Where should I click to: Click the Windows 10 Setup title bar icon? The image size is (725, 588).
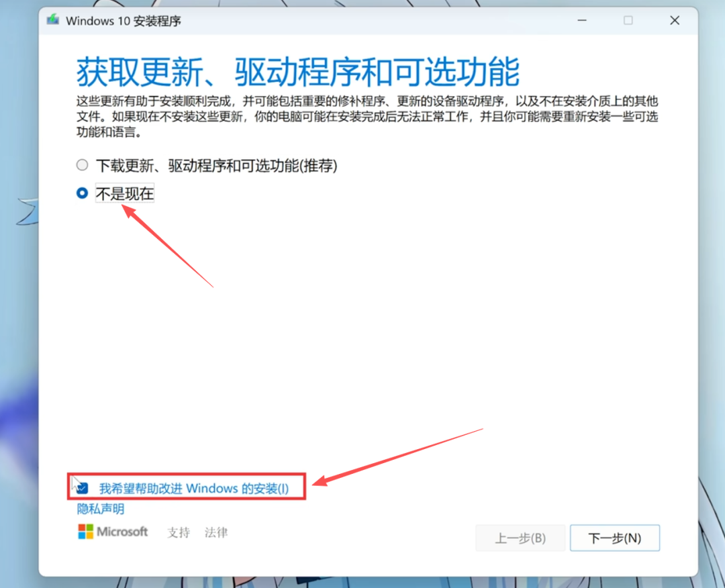[x=53, y=20]
